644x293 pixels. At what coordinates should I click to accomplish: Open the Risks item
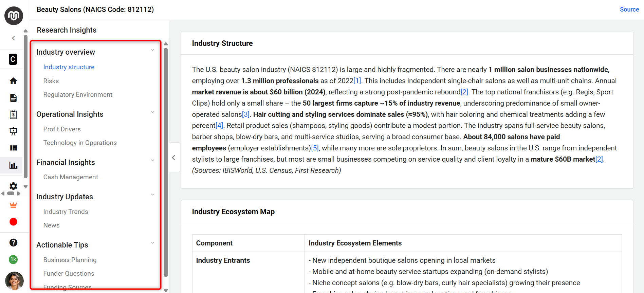(51, 81)
